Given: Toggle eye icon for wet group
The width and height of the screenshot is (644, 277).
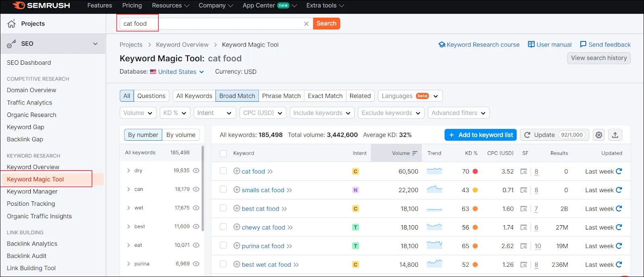Looking at the screenshot, I should tap(196, 208).
